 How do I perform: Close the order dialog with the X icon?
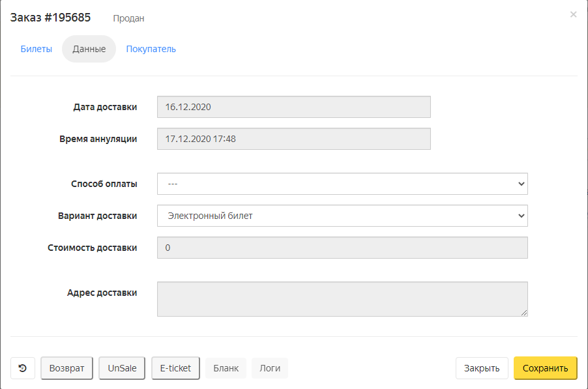click(x=573, y=14)
